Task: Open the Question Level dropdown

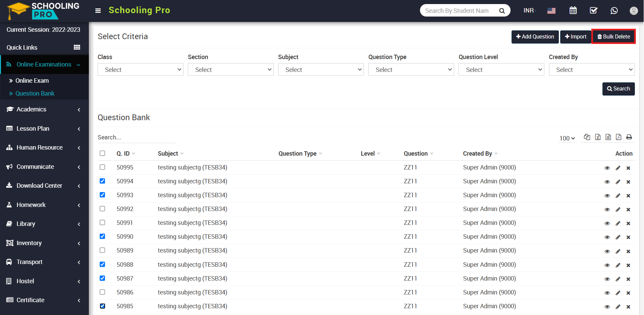Action: pos(501,70)
